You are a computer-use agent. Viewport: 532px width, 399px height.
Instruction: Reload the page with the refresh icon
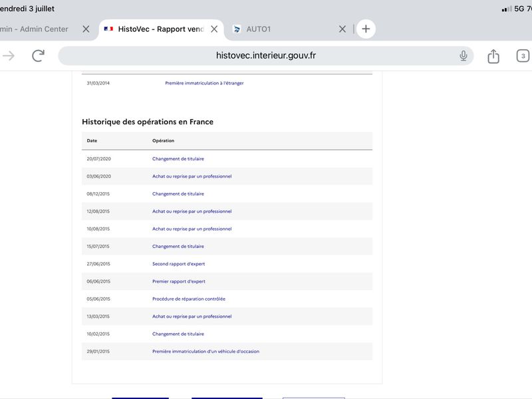(39, 56)
